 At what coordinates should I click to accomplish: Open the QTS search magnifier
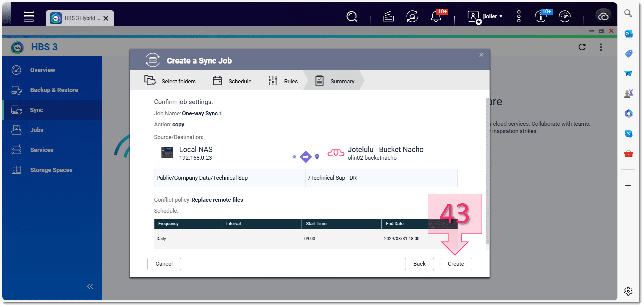tap(352, 16)
